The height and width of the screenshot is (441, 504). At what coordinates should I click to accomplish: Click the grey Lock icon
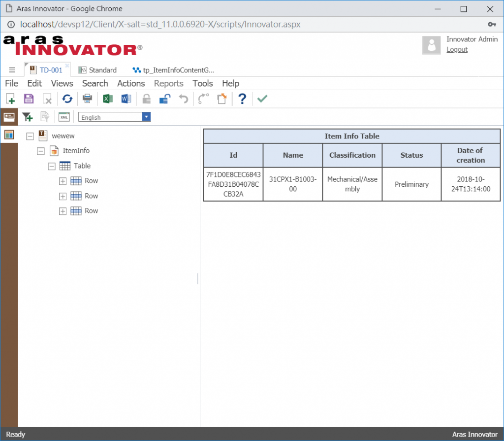(147, 99)
